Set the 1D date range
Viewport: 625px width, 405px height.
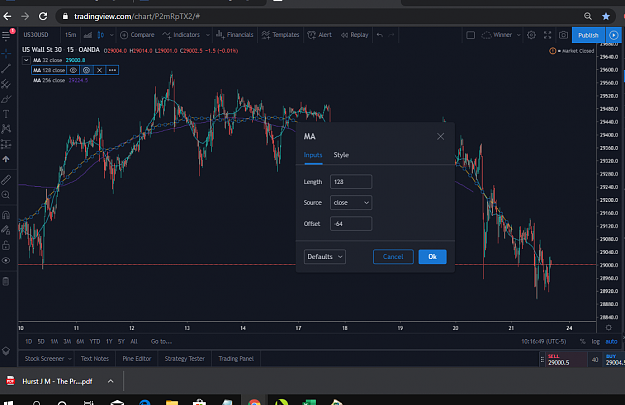[29, 342]
